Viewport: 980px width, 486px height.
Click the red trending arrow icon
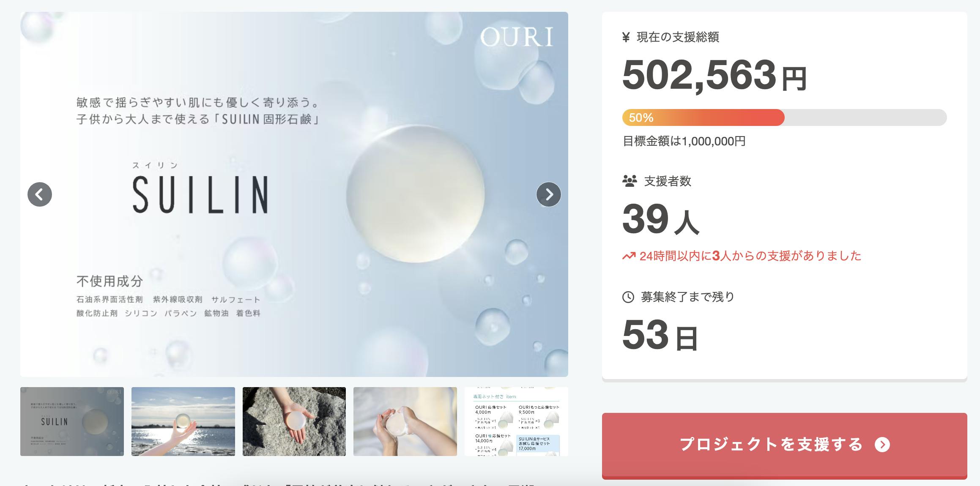[x=629, y=256]
